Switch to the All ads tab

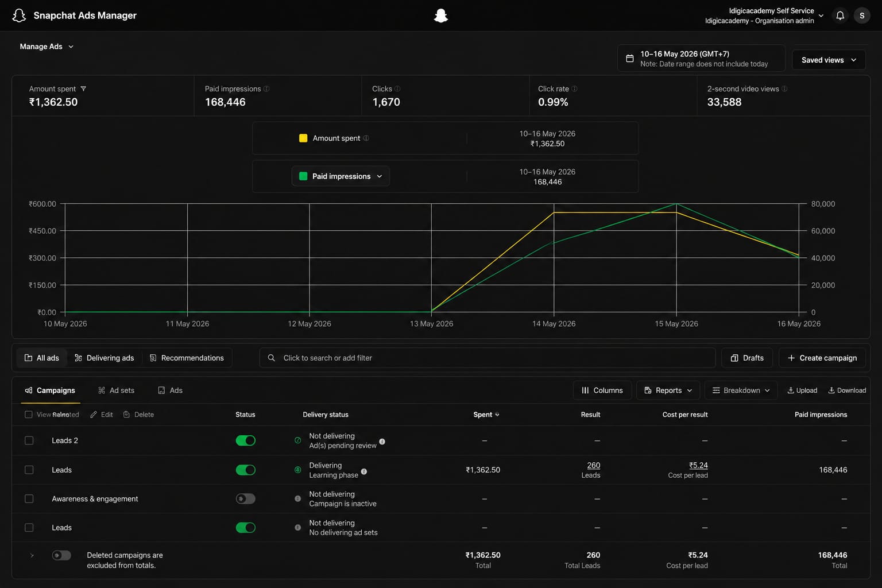(x=42, y=358)
